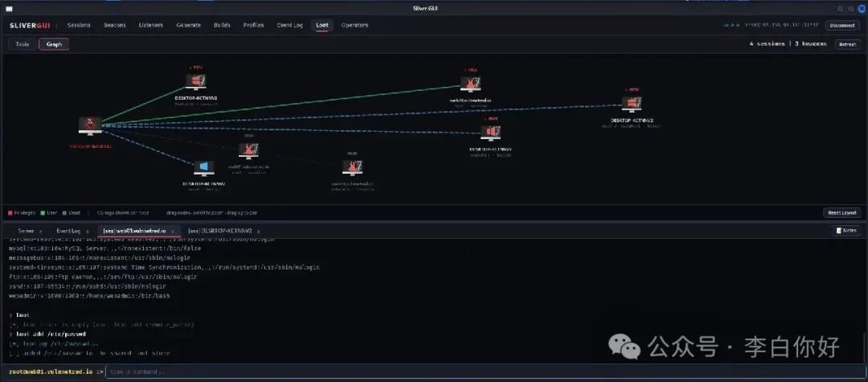Click the Privileged red legend swatch
Image resolution: width=868 pixels, height=382 pixels.
[10, 212]
